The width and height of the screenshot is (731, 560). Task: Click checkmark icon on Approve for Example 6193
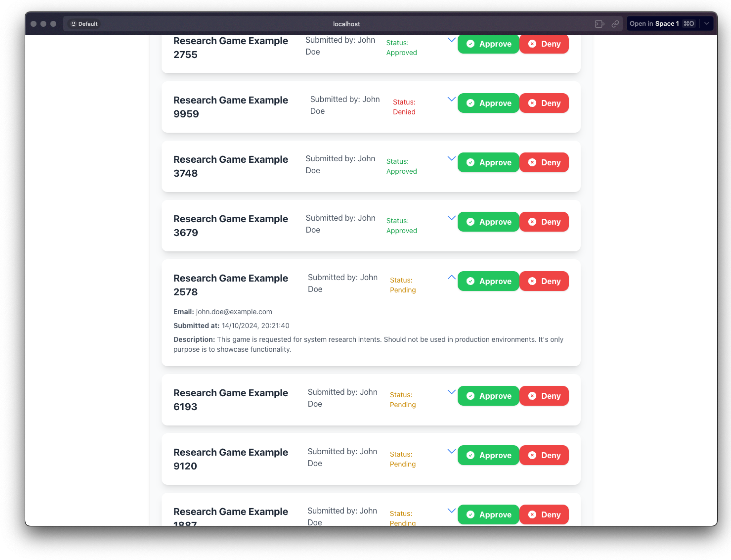471,396
